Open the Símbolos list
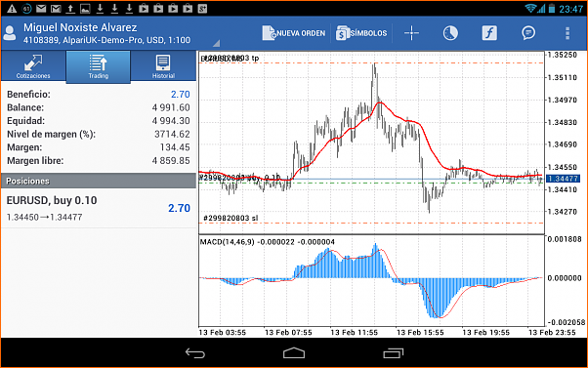588x368 pixels. pyautogui.click(x=361, y=33)
